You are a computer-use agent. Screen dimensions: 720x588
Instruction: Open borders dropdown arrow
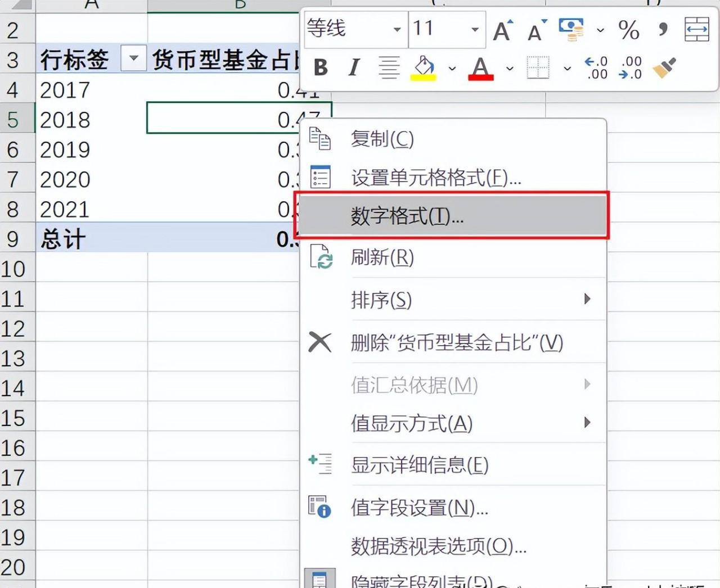point(567,69)
